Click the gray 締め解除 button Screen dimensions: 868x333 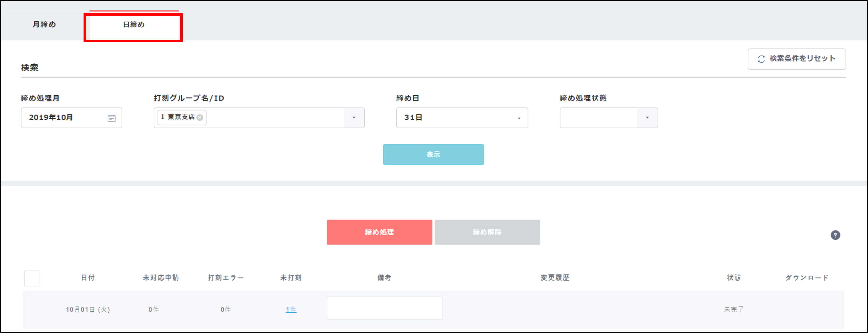point(487,232)
